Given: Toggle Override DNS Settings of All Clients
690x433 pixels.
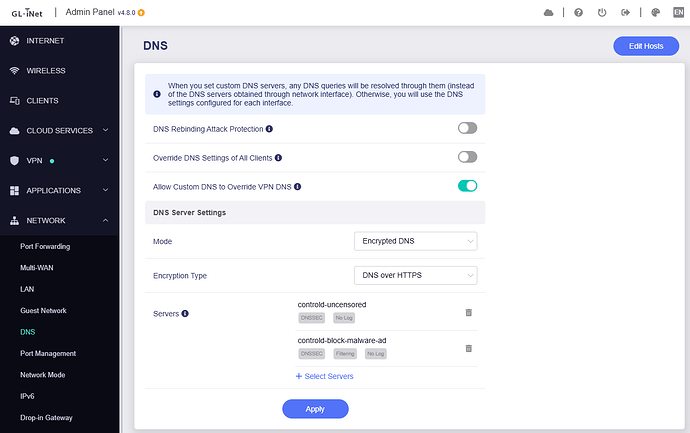Looking at the screenshot, I should click(x=467, y=157).
